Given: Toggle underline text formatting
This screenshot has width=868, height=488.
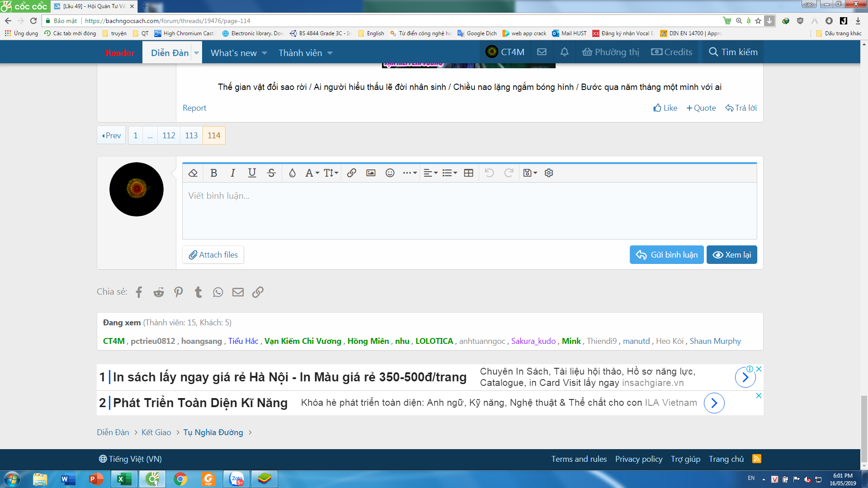Looking at the screenshot, I should 252,173.
